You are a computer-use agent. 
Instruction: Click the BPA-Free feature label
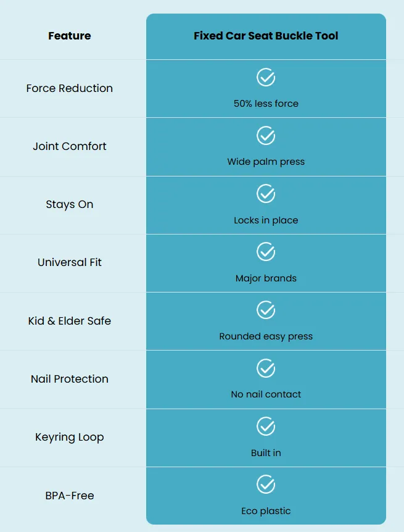(70, 496)
